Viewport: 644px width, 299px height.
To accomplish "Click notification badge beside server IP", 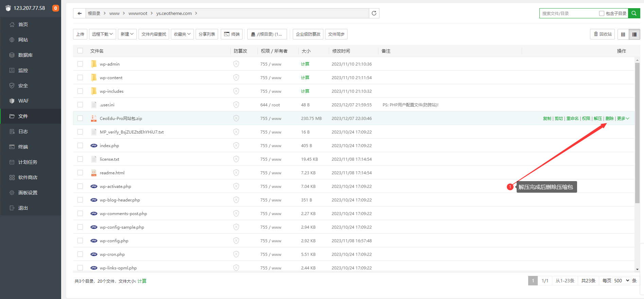I will tap(56, 8).
